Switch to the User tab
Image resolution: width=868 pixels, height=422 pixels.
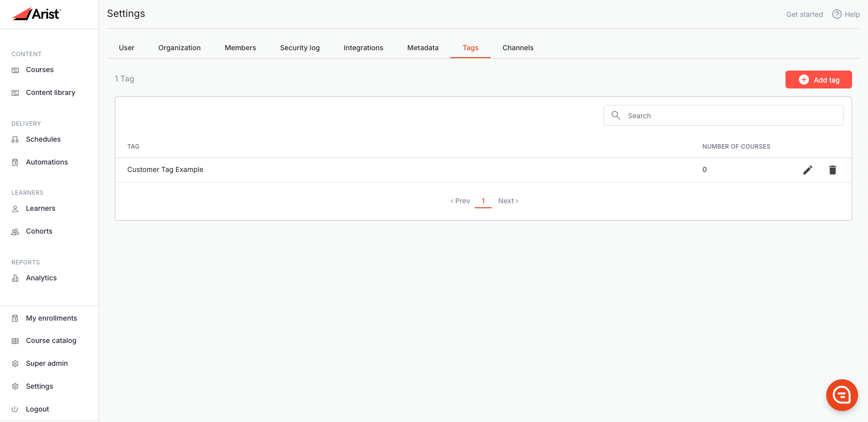127,48
